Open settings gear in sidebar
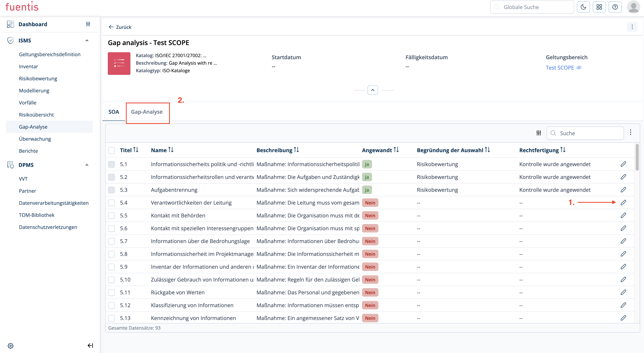This screenshot has width=644, height=353. click(x=11, y=346)
